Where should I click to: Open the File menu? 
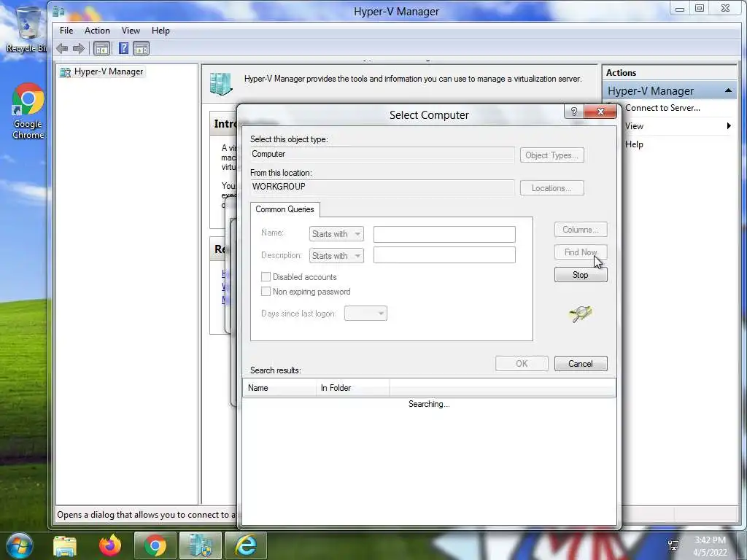coord(66,31)
